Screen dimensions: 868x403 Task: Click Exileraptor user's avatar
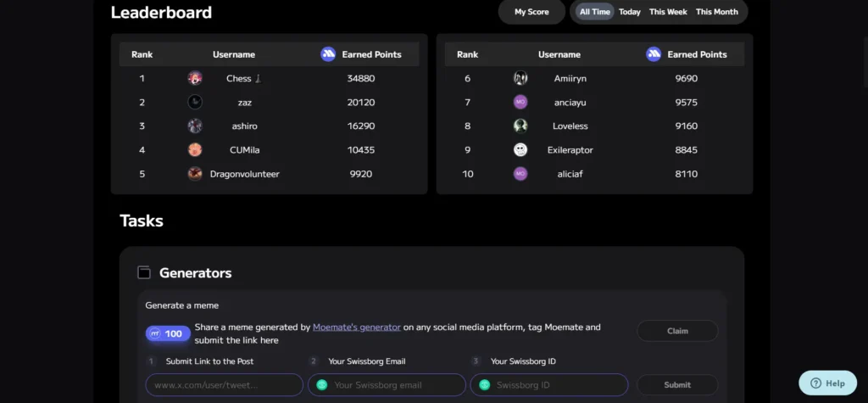(x=520, y=149)
